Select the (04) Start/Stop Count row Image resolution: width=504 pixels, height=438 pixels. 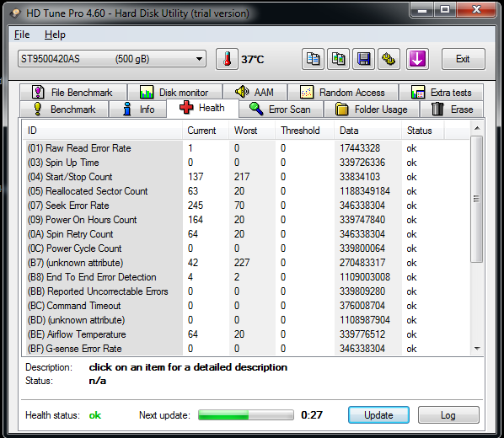[246, 177]
